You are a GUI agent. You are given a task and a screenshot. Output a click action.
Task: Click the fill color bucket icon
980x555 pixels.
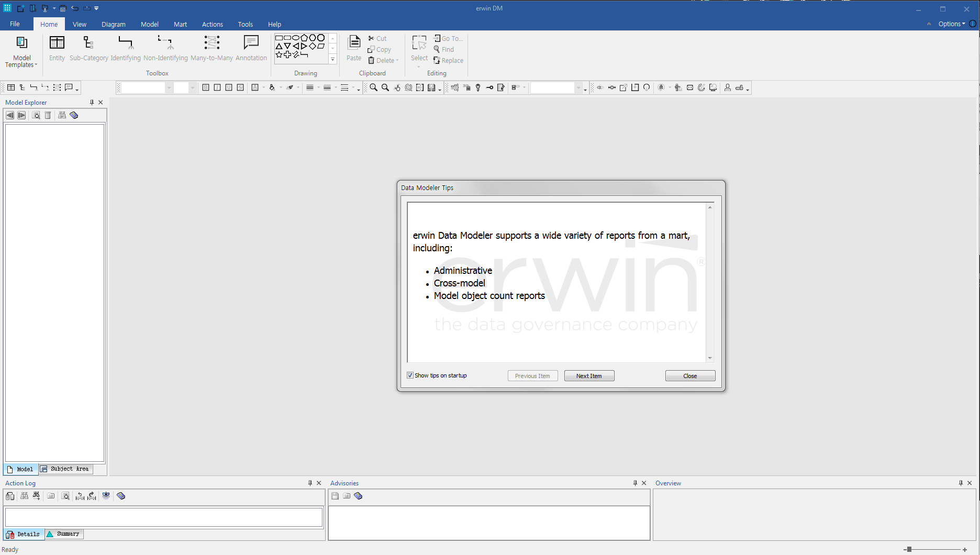(x=272, y=87)
